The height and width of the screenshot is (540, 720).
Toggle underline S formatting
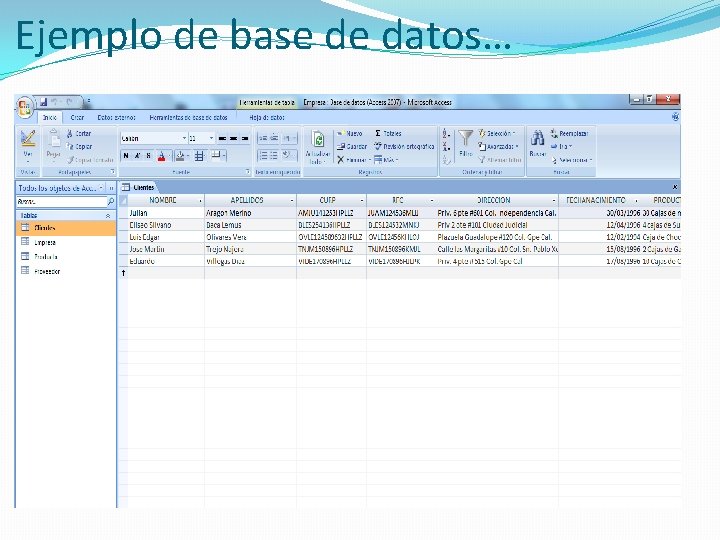click(x=148, y=156)
